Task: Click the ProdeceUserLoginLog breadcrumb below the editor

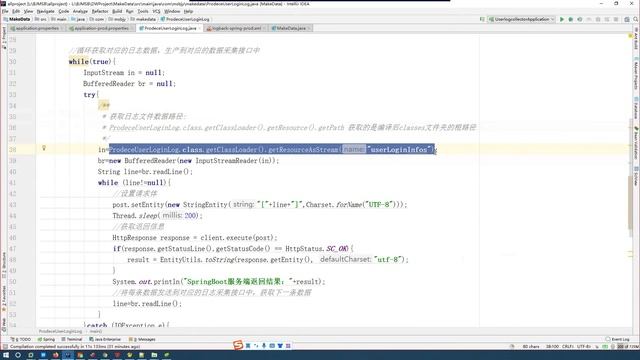Action: tap(60, 331)
